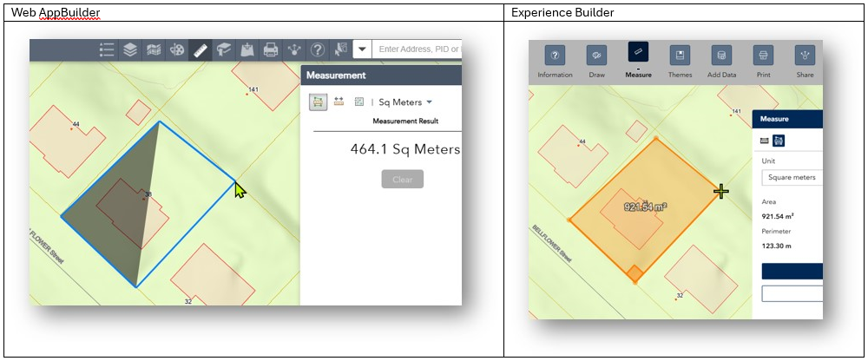Select the area tool in Measure panel

click(x=779, y=141)
